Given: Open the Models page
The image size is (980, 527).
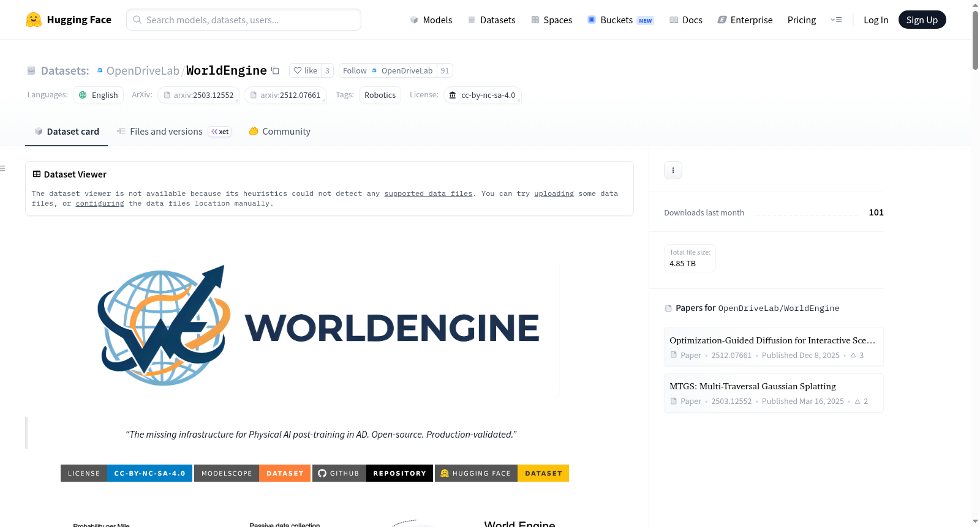Looking at the screenshot, I should [x=431, y=20].
